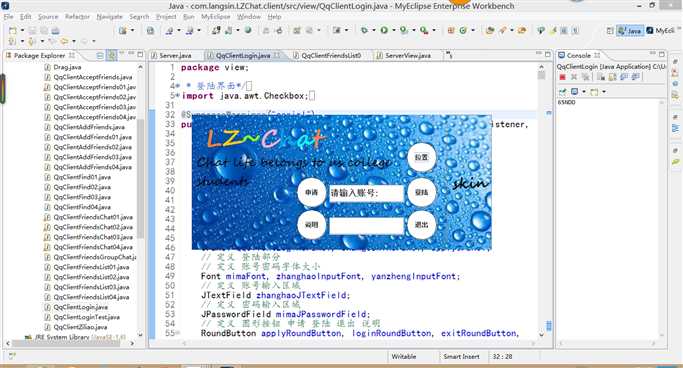The width and height of the screenshot is (683, 368).
Task: Switch to the Server.java editor tab
Action: pos(171,55)
